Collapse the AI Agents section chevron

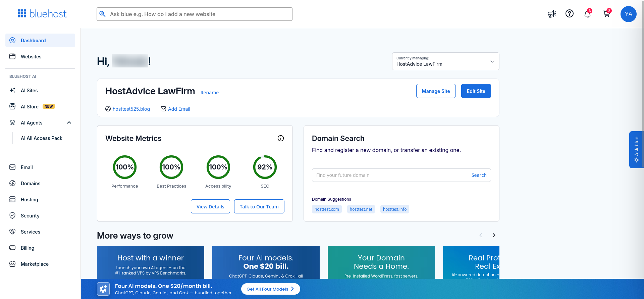tap(69, 122)
